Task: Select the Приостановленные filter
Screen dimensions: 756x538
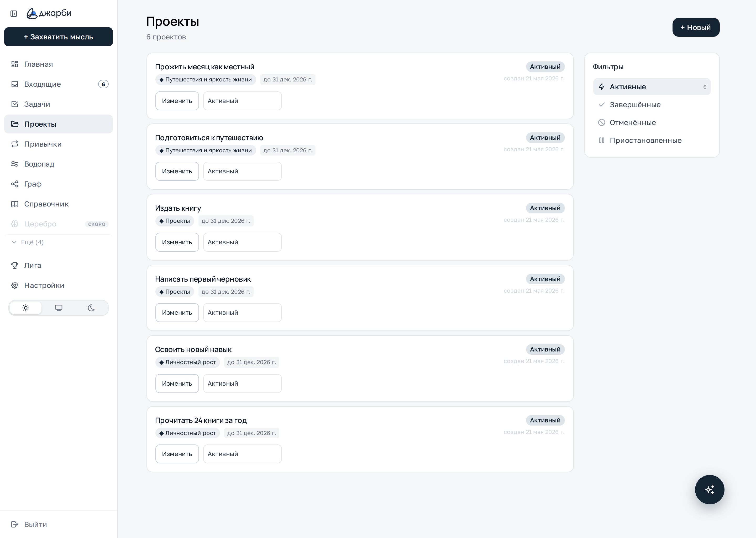Action: coord(652,141)
